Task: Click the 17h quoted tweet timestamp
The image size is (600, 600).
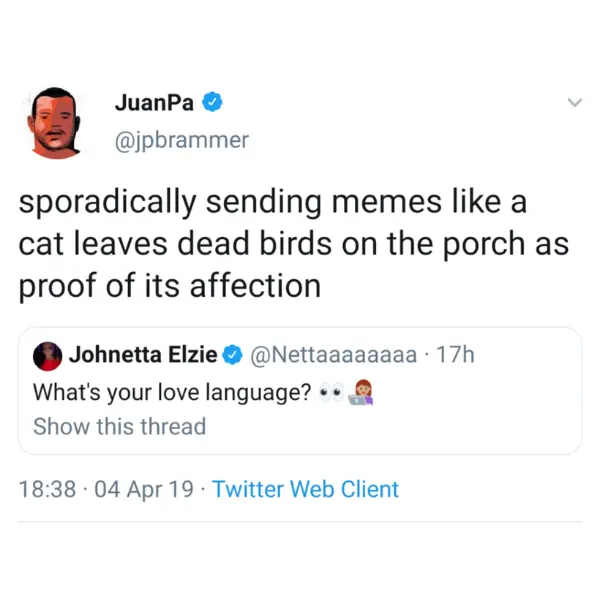Action: click(x=455, y=355)
